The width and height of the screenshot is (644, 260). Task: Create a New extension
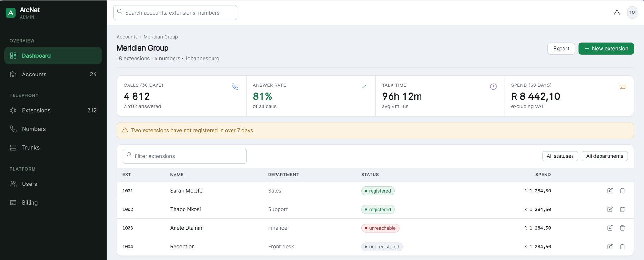(606, 48)
